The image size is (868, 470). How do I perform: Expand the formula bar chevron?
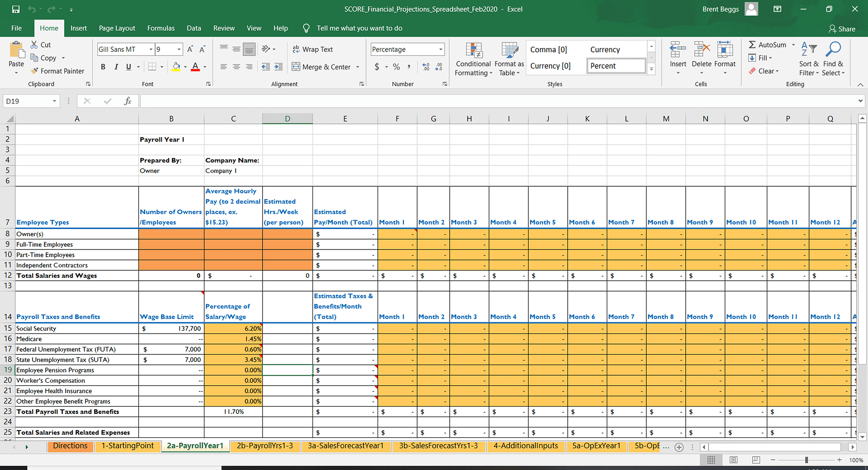click(860, 101)
